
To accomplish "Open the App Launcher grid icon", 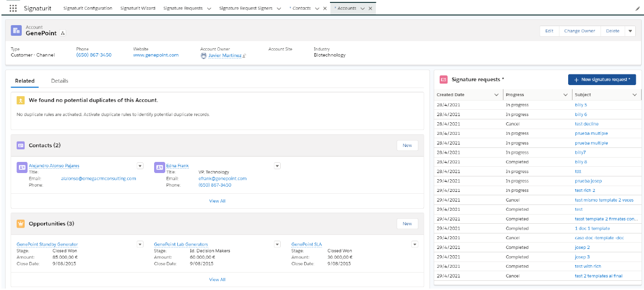I will 13,8.
